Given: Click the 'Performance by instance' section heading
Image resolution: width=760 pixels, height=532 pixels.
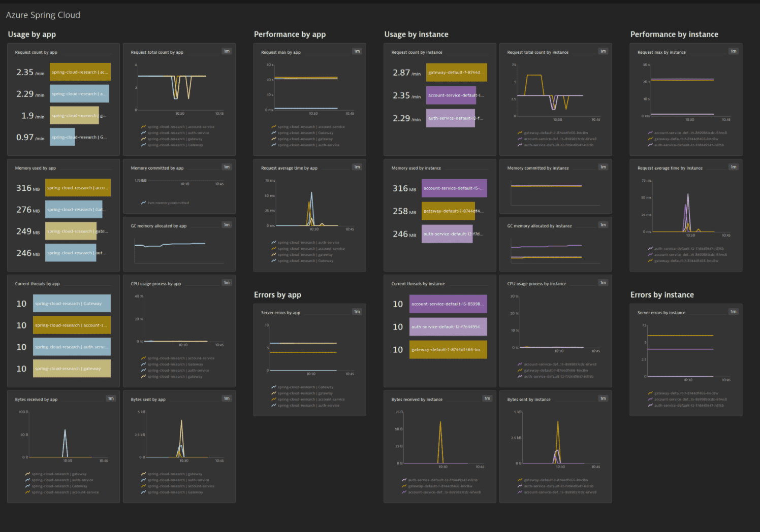Looking at the screenshot, I should click(675, 35).
